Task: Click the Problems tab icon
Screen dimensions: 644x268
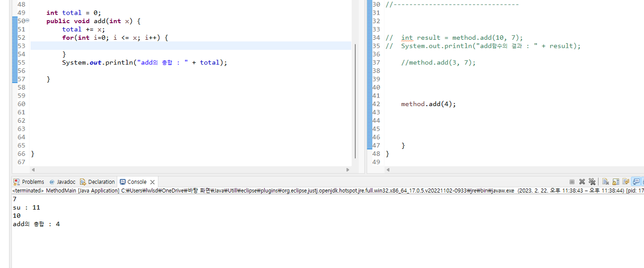Action: [17, 182]
